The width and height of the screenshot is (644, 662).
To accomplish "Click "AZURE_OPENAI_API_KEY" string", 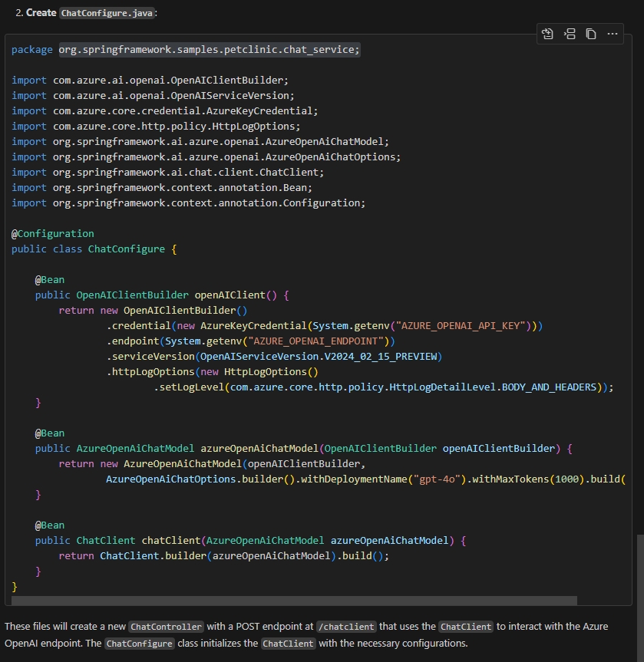I will (461, 326).
